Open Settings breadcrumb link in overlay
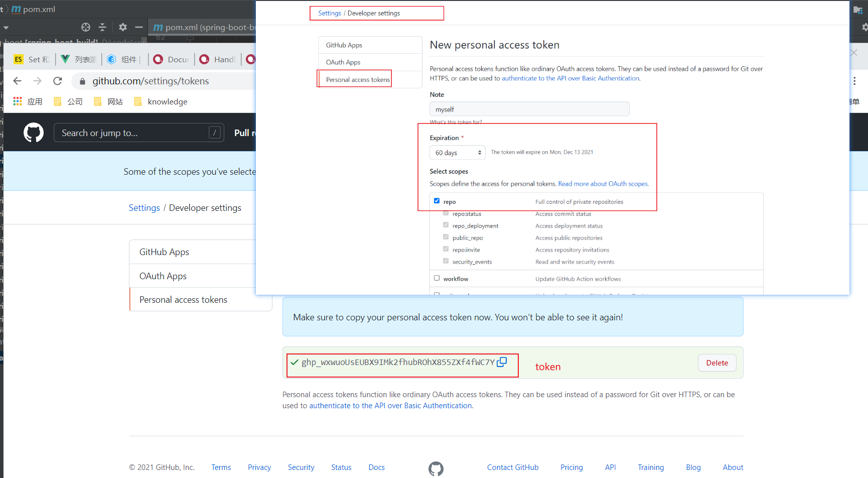The height and width of the screenshot is (478, 868). click(329, 13)
